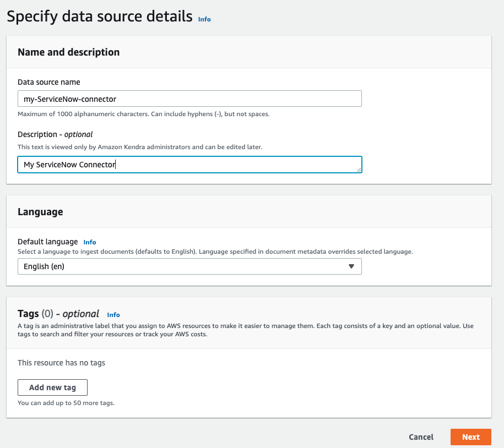Open the Info link next to Default language

click(90, 242)
